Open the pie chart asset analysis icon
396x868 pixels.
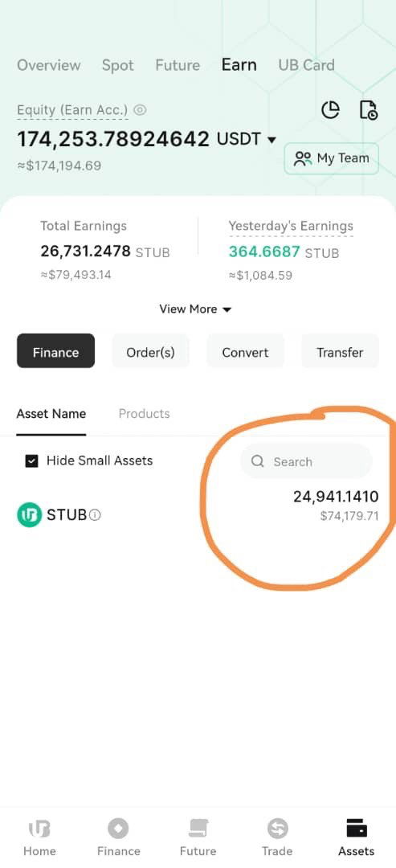pos(331,109)
